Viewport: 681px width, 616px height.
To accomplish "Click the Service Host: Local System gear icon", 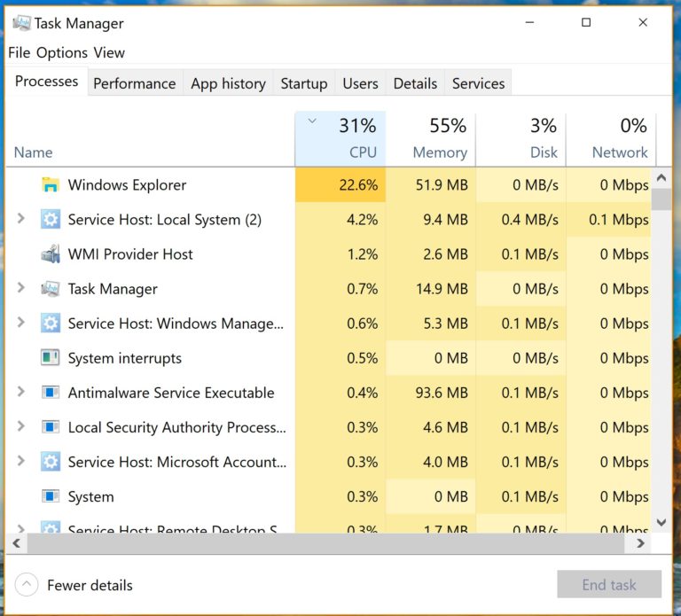I will pyautogui.click(x=51, y=220).
